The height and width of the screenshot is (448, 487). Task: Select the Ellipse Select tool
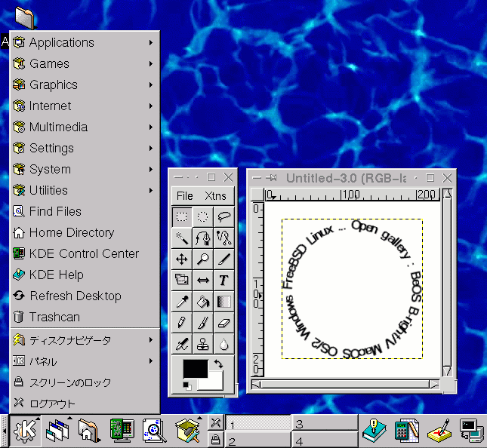point(203,216)
